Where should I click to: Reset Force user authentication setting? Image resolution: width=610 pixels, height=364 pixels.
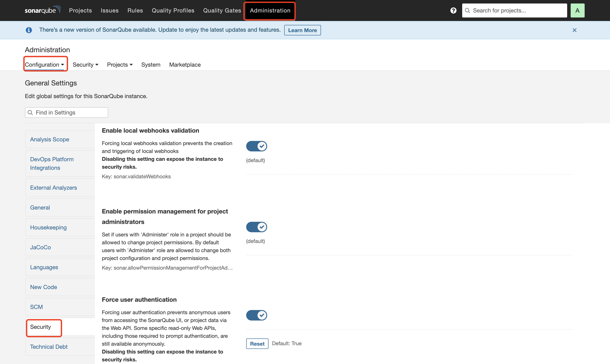click(x=257, y=344)
